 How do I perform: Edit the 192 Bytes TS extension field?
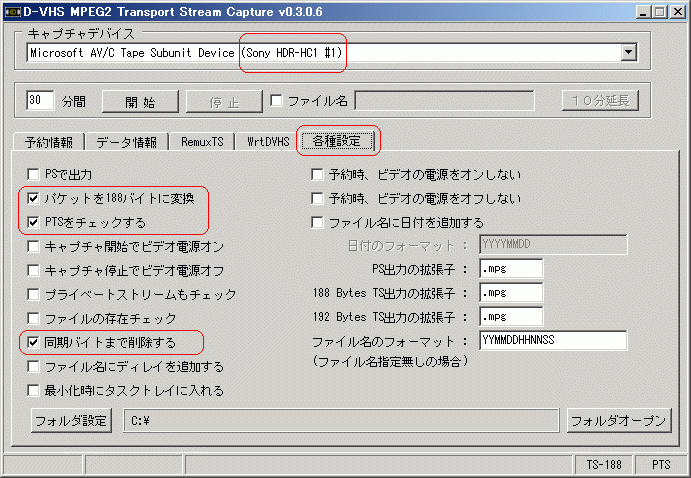pos(511,316)
